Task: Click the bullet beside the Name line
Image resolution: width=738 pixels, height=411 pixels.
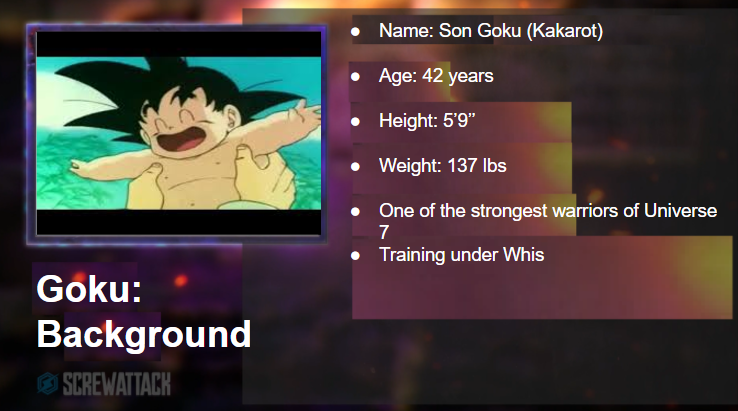Action: tap(355, 32)
